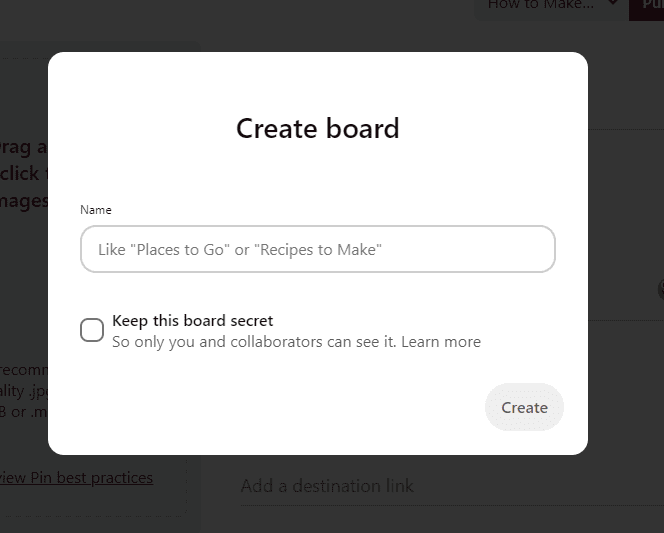Screen dimensions: 664x533
Task: Click the Name field for the new board
Action: tap(318, 249)
